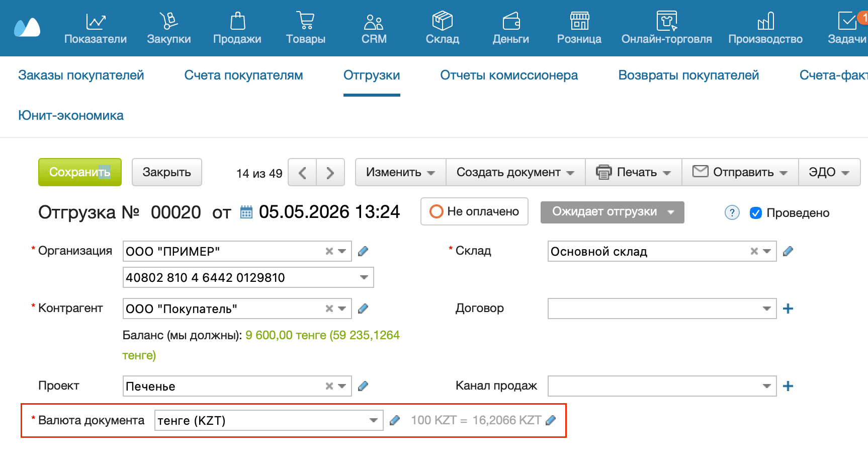The height and width of the screenshot is (456, 868).
Task: Add a new Канал продаж with plus icon
Action: click(788, 386)
